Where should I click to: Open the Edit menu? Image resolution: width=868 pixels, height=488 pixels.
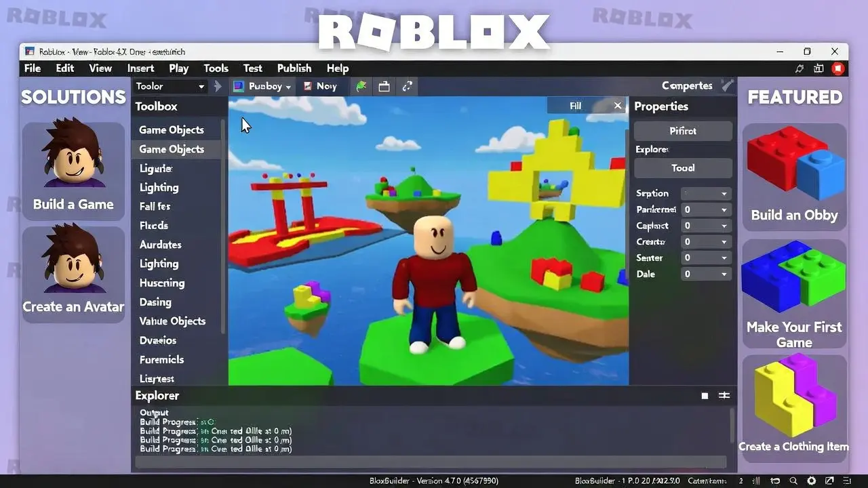pos(65,68)
